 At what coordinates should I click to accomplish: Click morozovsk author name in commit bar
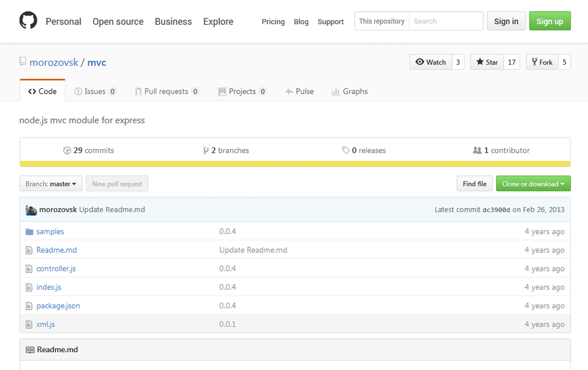click(x=58, y=210)
